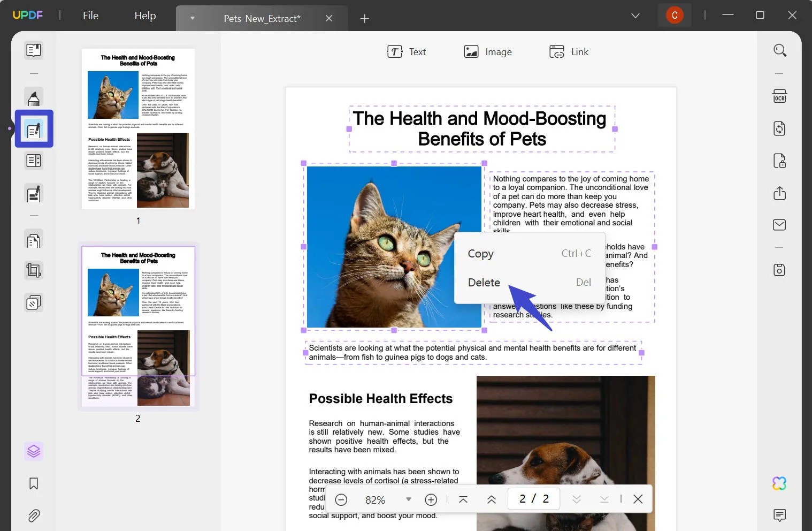Viewport: 812px width, 531px height.
Task: Switch to the Pets-New_Extract tab
Action: [263, 18]
